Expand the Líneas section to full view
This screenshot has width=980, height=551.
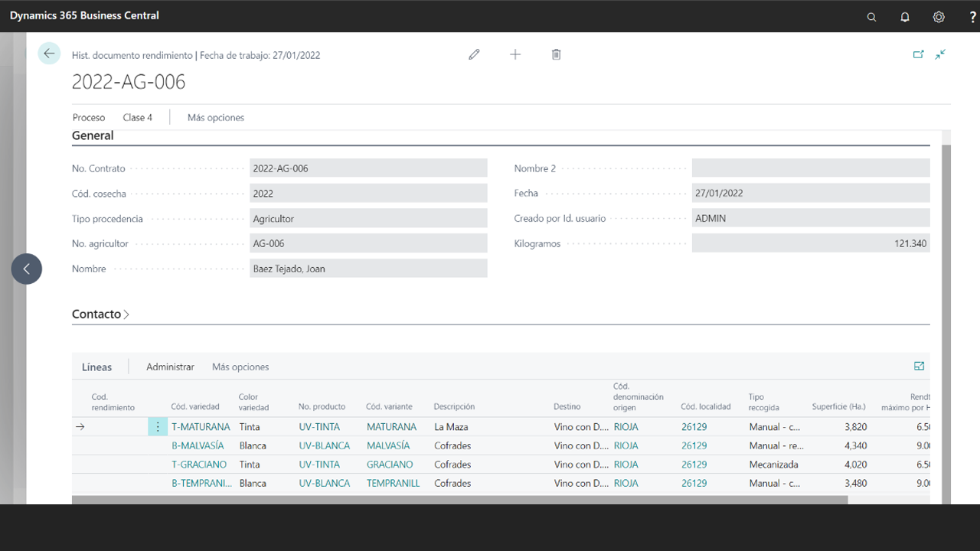920,367
